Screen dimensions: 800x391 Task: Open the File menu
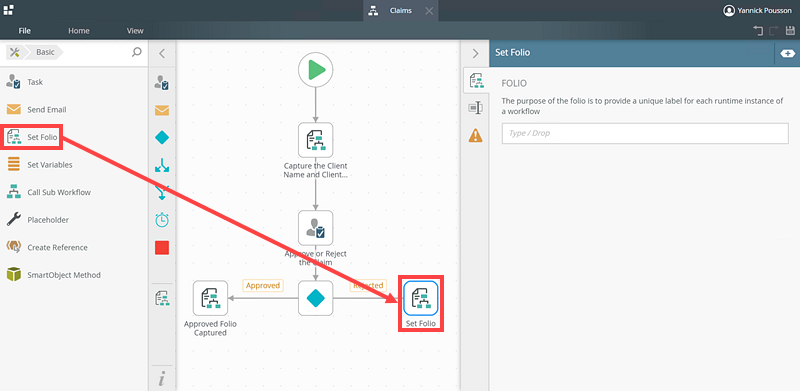pos(24,31)
